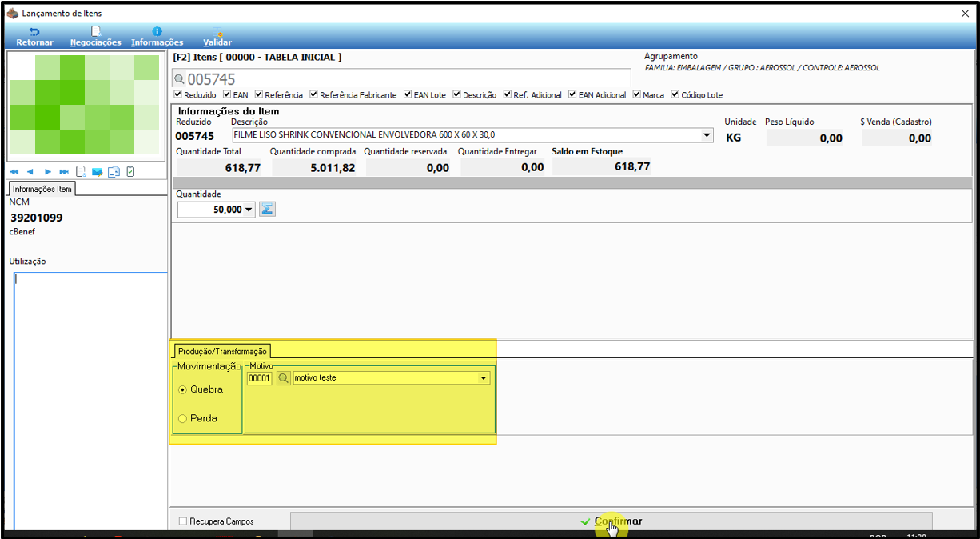Click the Confirmar button

pyautogui.click(x=612, y=521)
